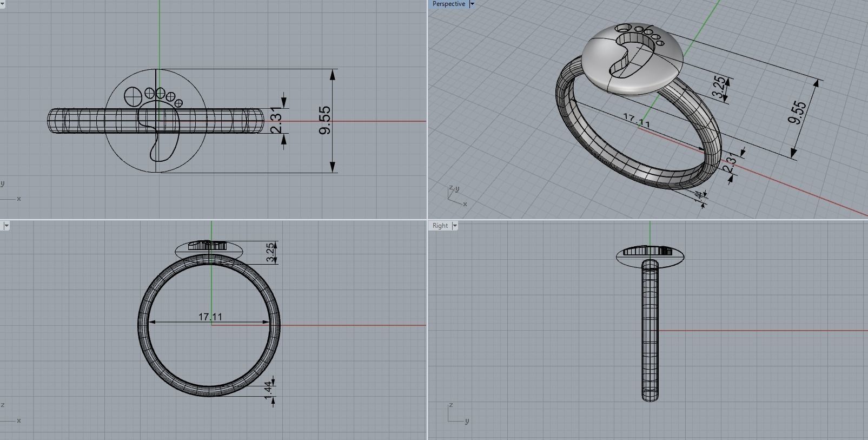Select the 17.11 dimension in Perspective viewport
The width and height of the screenshot is (868, 440).
tap(637, 120)
